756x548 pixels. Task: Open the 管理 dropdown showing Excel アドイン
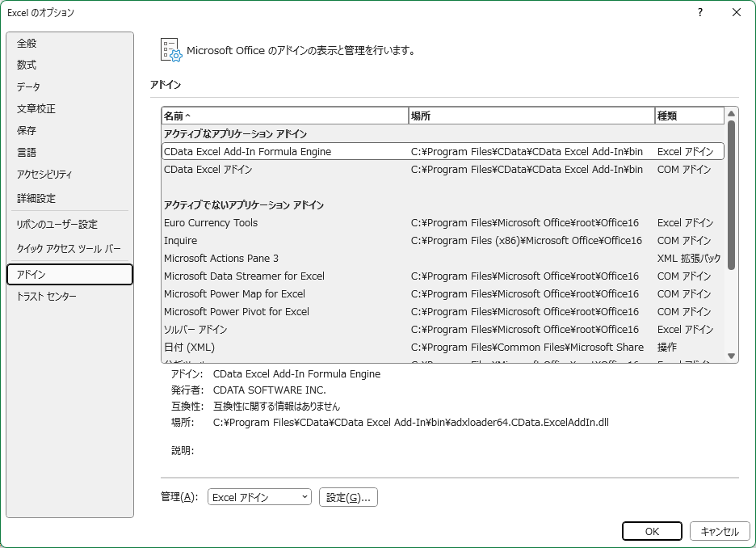(x=259, y=497)
